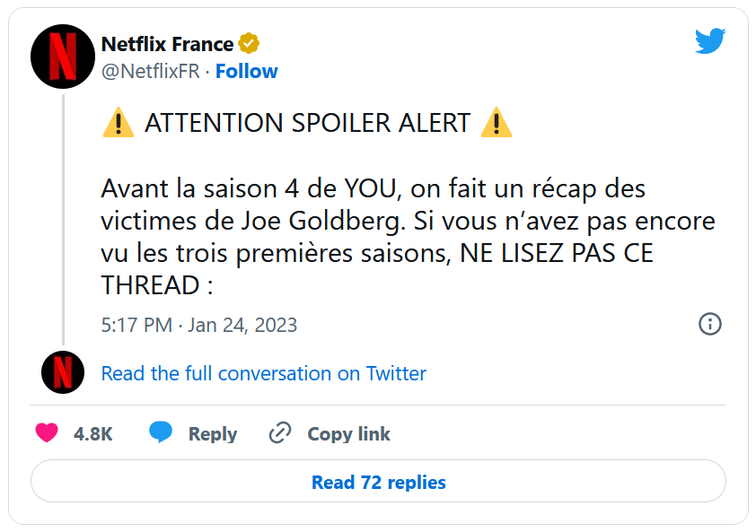The height and width of the screenshot is (532, 756).
Task: Click the warning emoji before ATTENTION
Action: click(118, 124)
